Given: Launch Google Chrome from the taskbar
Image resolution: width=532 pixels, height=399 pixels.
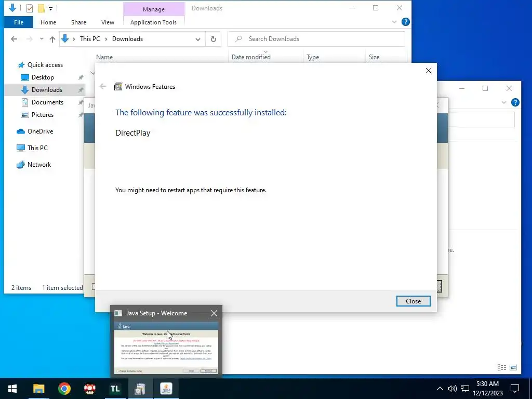Looking at the screenshot, I should 64,389.
